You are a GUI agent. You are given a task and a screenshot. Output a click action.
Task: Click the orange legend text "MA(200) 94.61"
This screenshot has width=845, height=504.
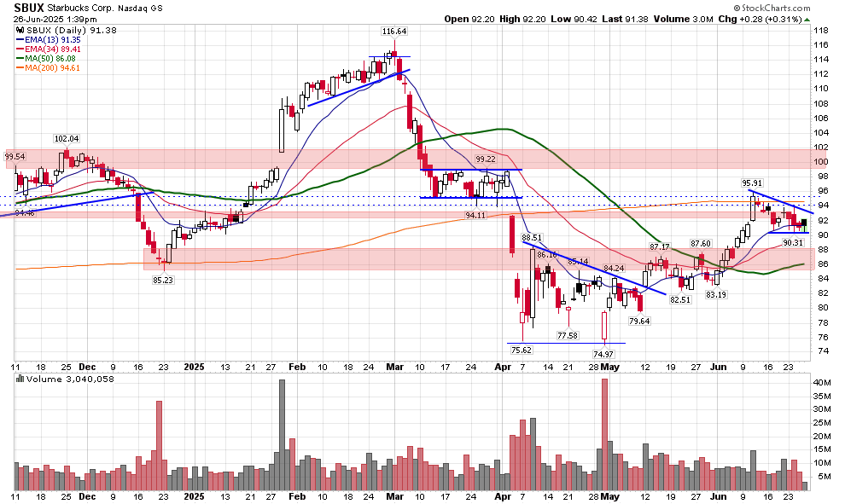tap(52, 68)
